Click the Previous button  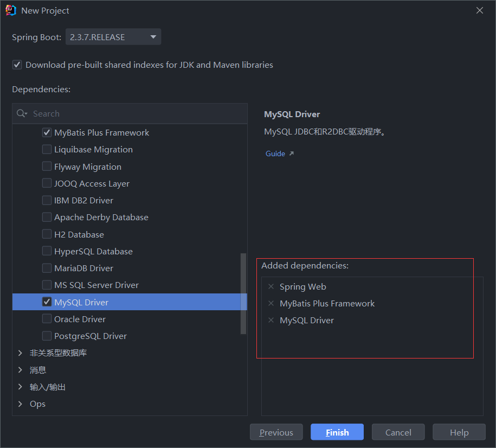point(276,432)
